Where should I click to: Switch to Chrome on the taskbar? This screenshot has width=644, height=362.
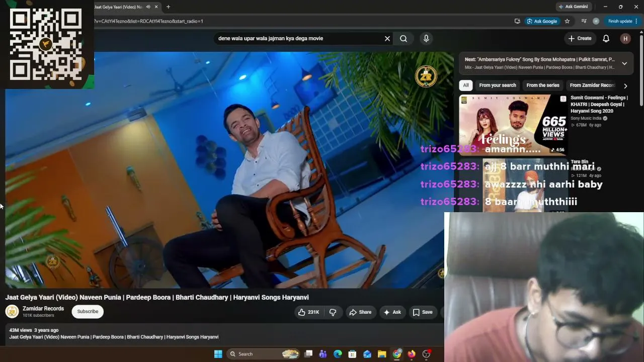(397, 354)
